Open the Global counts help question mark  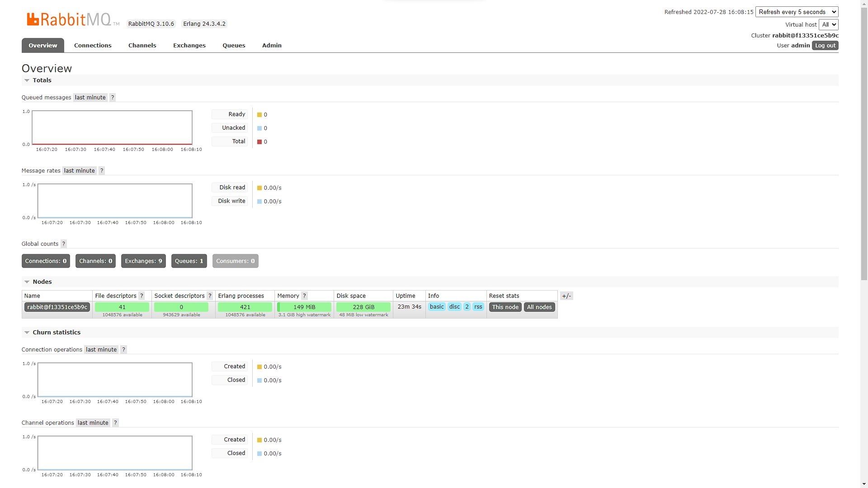click(64, 244)
